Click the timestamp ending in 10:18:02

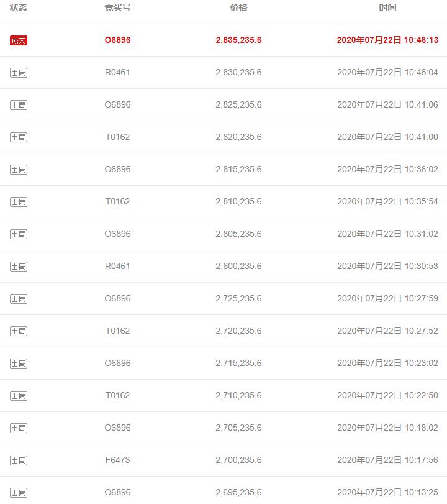tap(387, 428)
